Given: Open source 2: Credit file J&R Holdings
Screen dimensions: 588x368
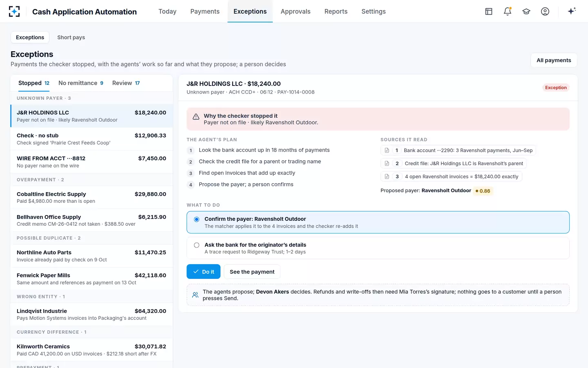Looking at the screenshot, I should pyautogui.click(x=454, y=164).
